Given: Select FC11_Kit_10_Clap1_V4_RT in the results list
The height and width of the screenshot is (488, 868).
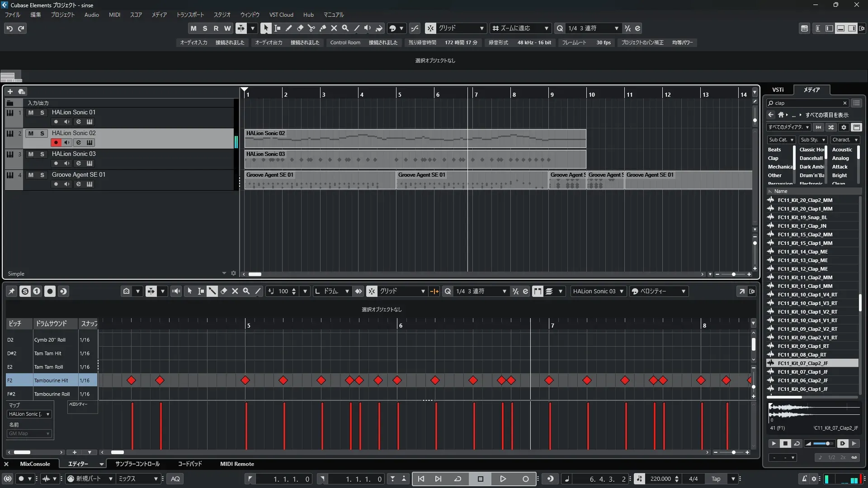Looking at the screenshot, I should click(x=807, y=295).
